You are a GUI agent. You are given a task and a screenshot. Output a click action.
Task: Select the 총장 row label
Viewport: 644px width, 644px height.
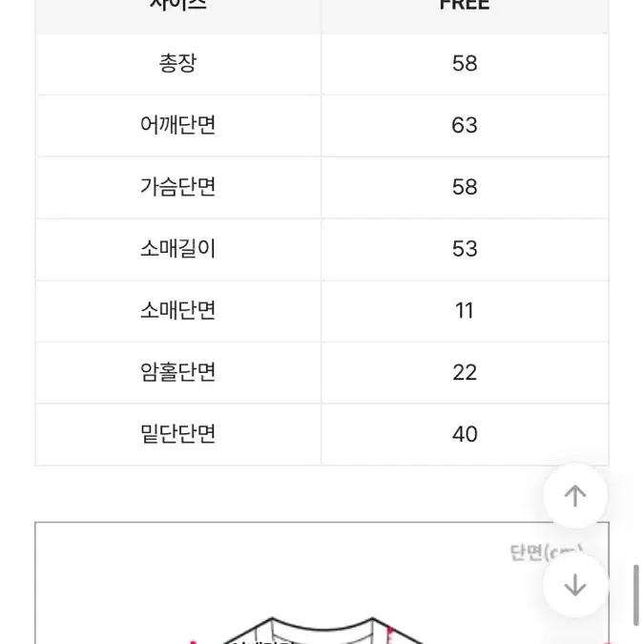click(x=177, y=63)
